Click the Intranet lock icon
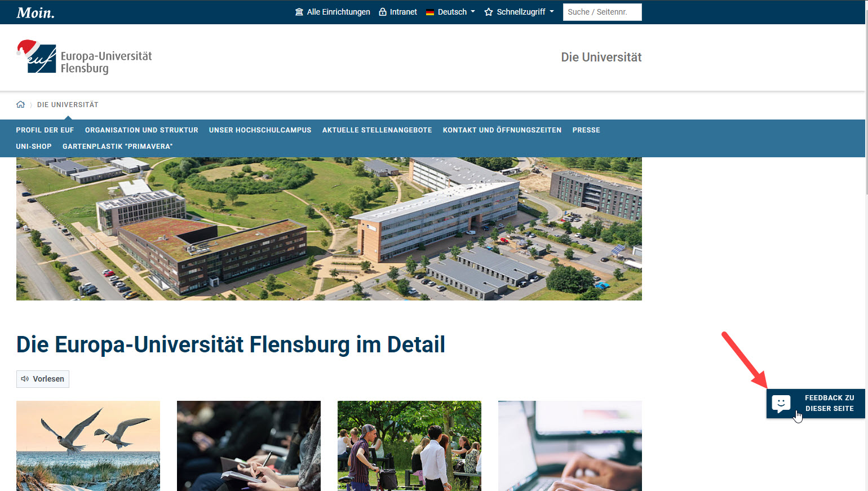The width and height of the screenshot is (868, 491). (x=383, y=12)
